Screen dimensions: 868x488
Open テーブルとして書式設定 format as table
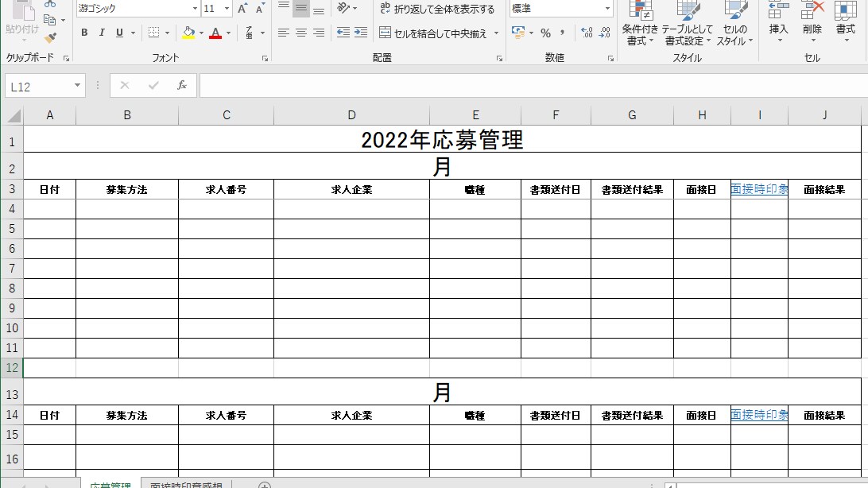point(687,23)
